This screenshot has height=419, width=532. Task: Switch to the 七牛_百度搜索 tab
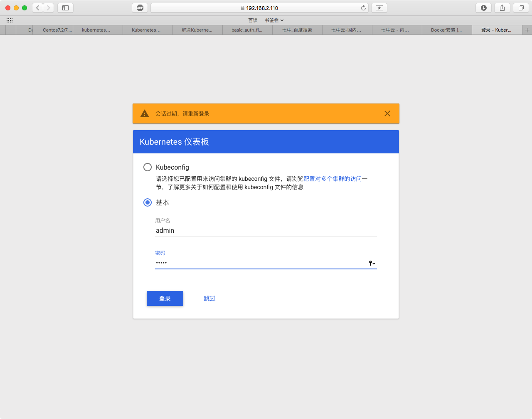tap(297, 30)
